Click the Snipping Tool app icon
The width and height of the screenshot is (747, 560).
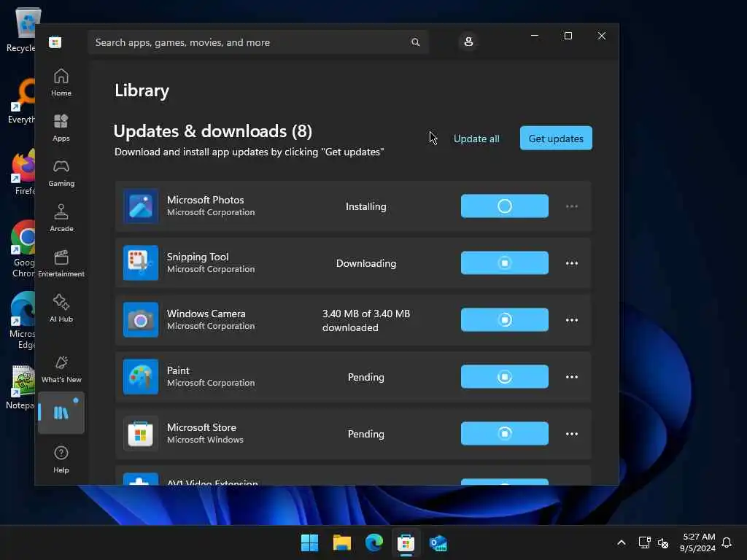141,262
